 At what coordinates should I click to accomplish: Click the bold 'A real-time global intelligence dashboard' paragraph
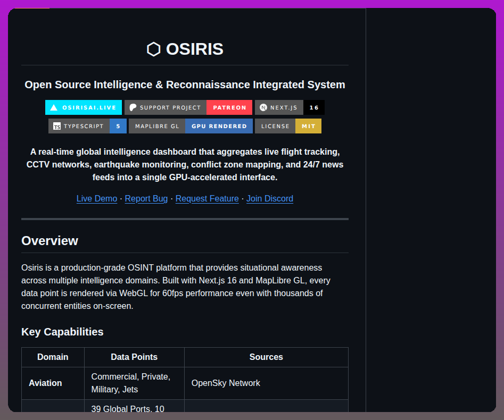point(185,164)
